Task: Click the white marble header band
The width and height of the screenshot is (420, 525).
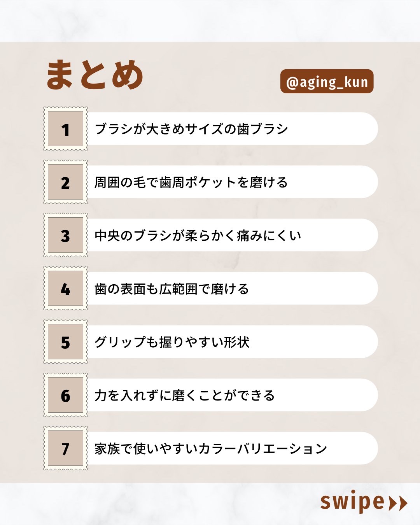Action: click(210, 20)
